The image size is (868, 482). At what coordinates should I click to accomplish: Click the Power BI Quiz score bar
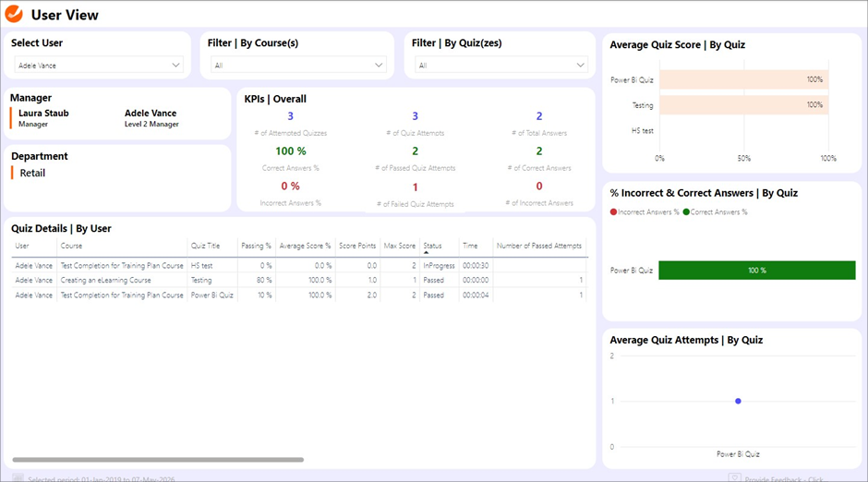743,79
